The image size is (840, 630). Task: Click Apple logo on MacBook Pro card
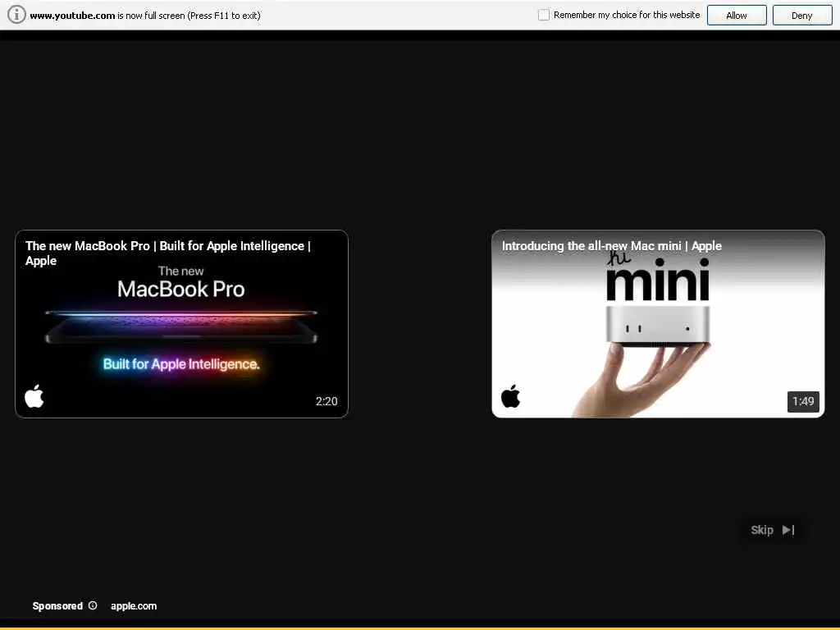34,396
